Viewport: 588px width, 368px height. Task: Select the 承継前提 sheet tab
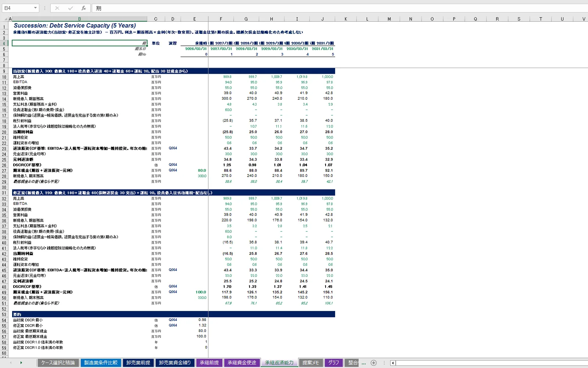[x=209, y=363]
